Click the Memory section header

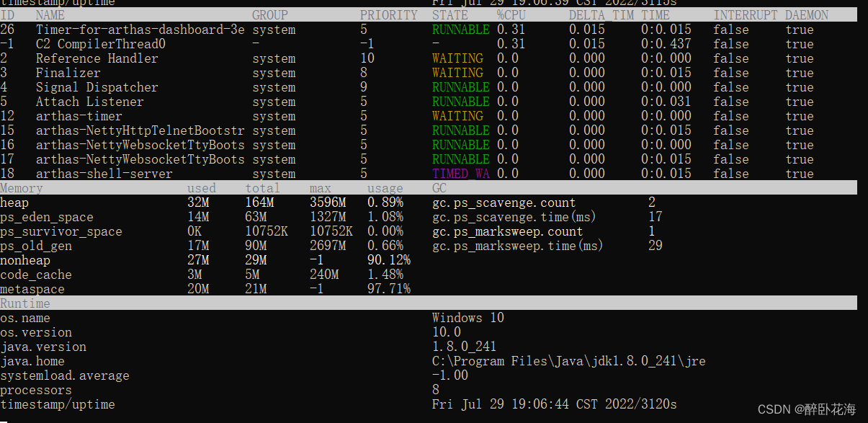[22, 188]
